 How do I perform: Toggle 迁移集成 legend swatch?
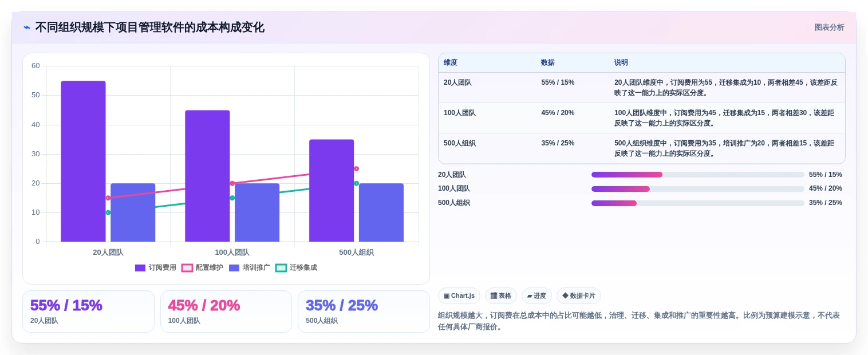281,268
